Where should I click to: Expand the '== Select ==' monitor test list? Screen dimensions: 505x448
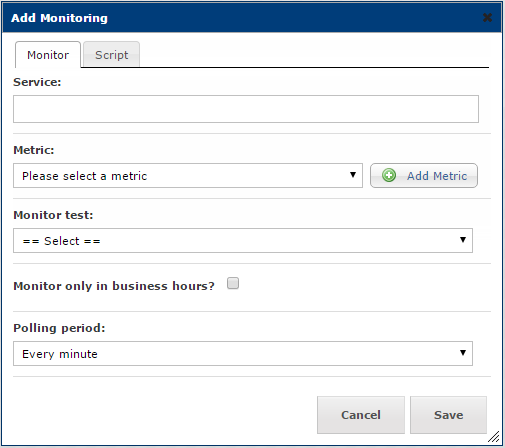click(243, 240)
